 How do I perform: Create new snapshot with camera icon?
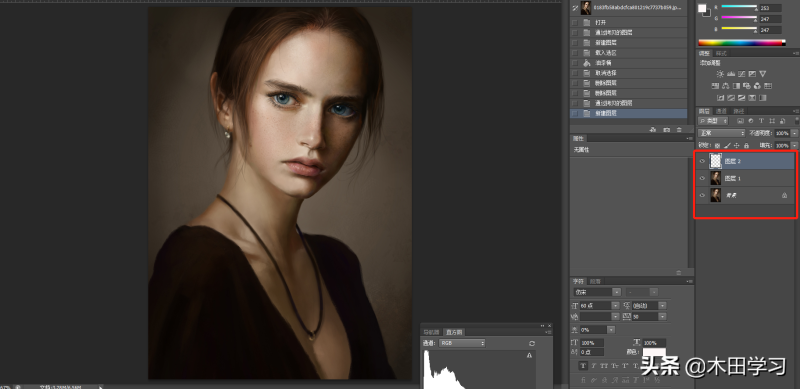666,130
